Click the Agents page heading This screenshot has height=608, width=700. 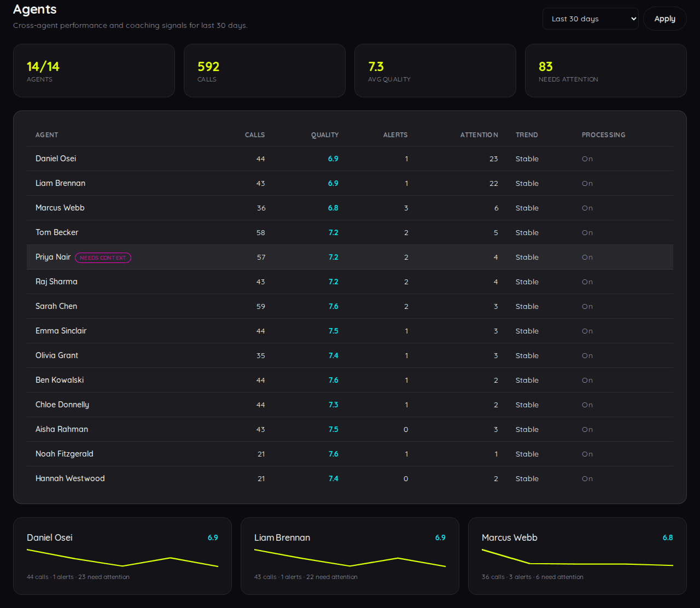[35, 9]
